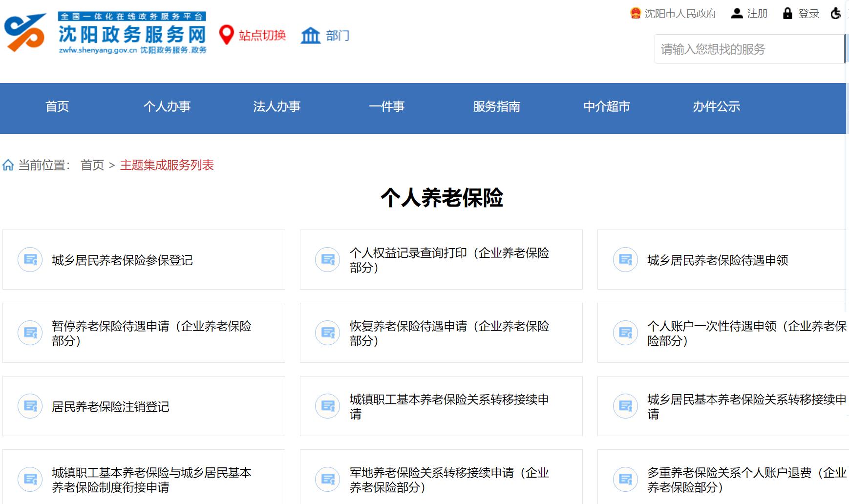This screenshot has width=849, height=504.
Task: Click the 登录 lock icon
Action: coord(787,13)
